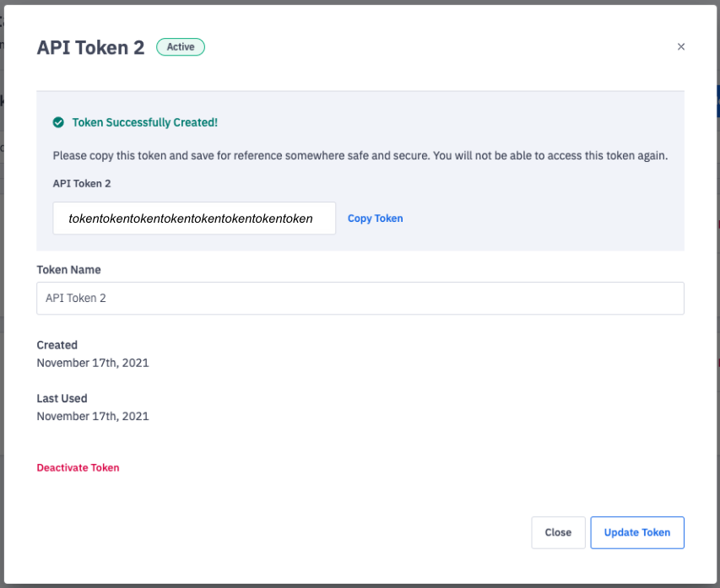The height and width of the screenshot is (588, 720).
Task: Click the green success checkmark icon
Action: pyautogui.click(x=58, y=122)
